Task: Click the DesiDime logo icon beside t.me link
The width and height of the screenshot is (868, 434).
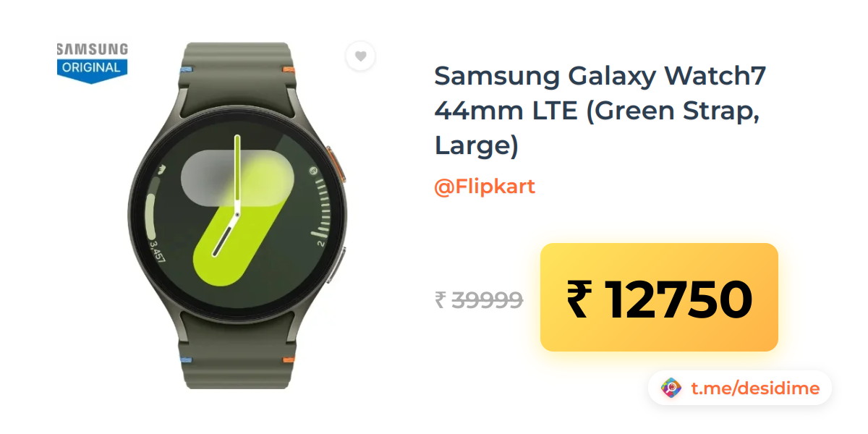Action: [x=672, y=388]
